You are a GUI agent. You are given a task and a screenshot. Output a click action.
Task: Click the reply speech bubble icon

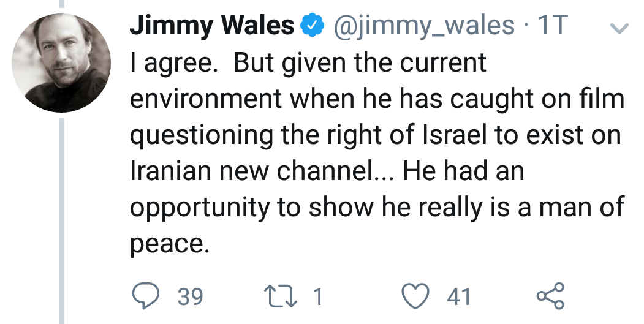145,297
